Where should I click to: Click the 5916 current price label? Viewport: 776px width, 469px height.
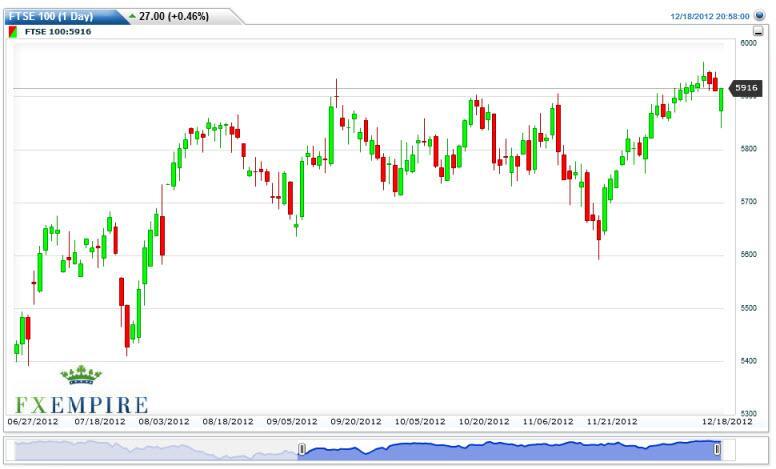747,88
